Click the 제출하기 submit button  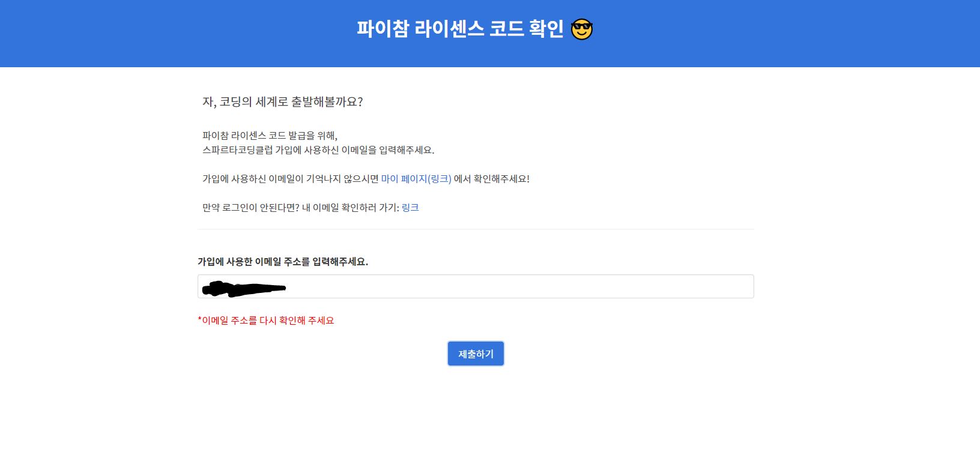pos(476,354)
